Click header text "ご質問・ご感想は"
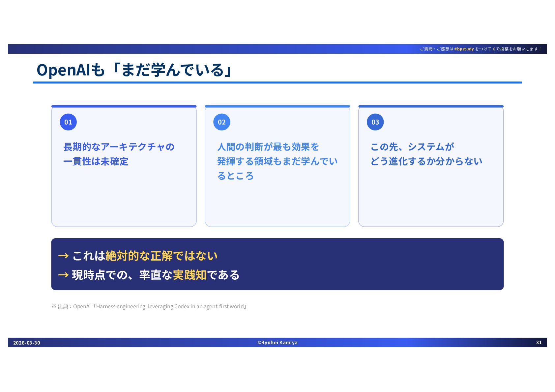This screenshot has width=555, height=392. click(437, 49)
